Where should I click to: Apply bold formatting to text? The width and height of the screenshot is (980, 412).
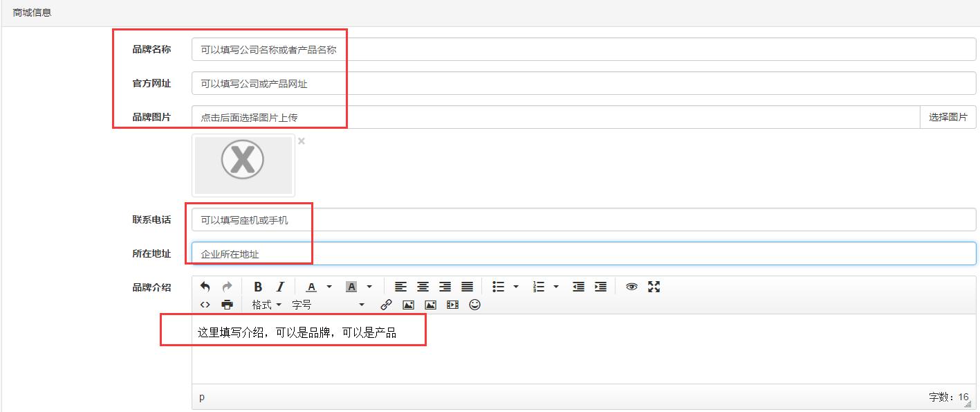click(258, 286)
